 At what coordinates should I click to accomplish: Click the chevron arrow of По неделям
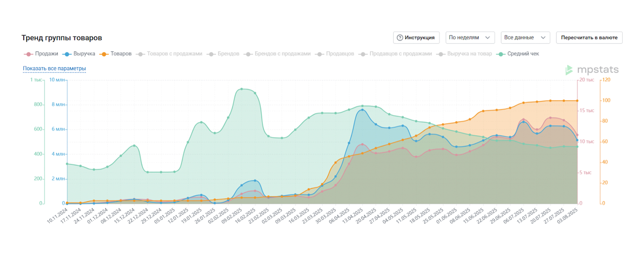(x=487, y=38)
